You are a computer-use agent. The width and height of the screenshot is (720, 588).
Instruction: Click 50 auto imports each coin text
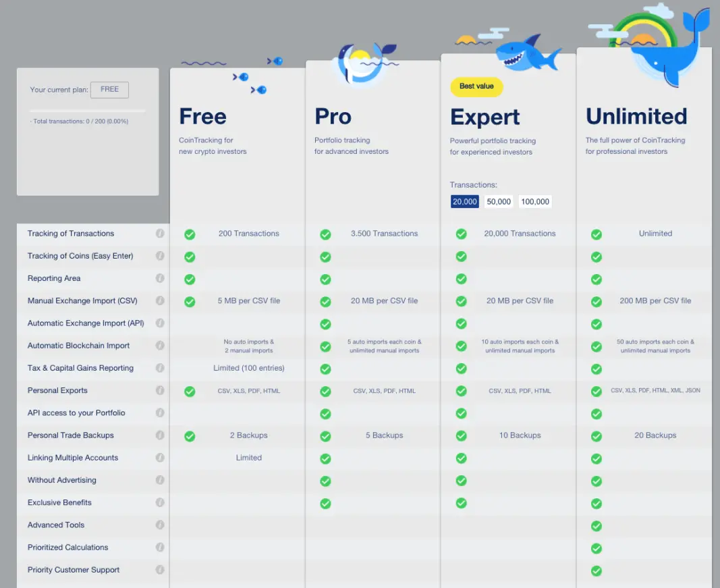tap(655, 346)
